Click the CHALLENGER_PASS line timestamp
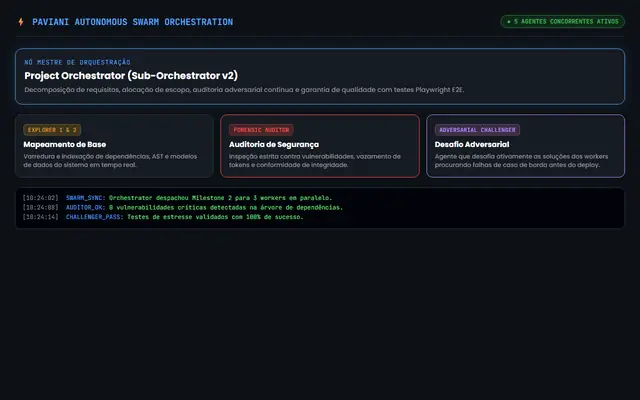This screenshot has height=400, width=640. [x=40, y=217]
